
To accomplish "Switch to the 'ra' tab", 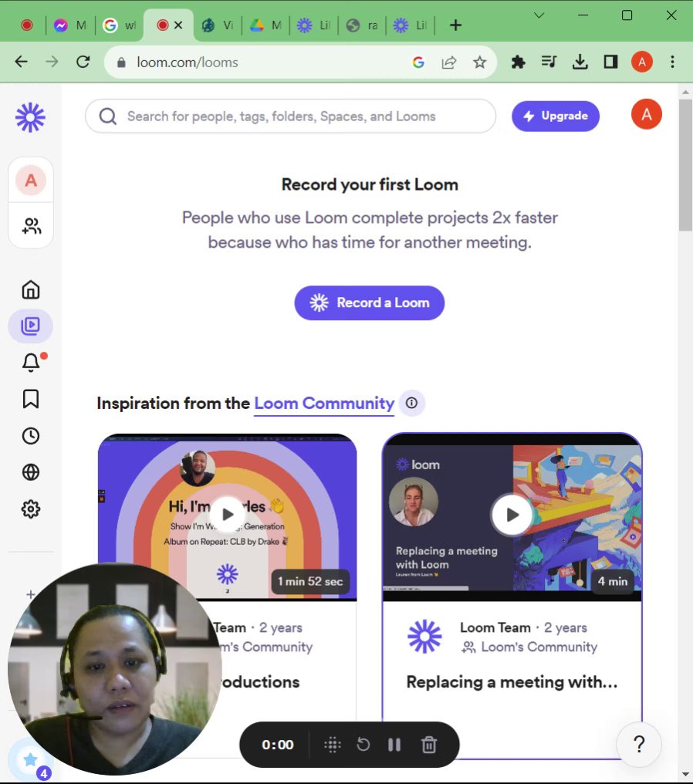I will 363,25.
